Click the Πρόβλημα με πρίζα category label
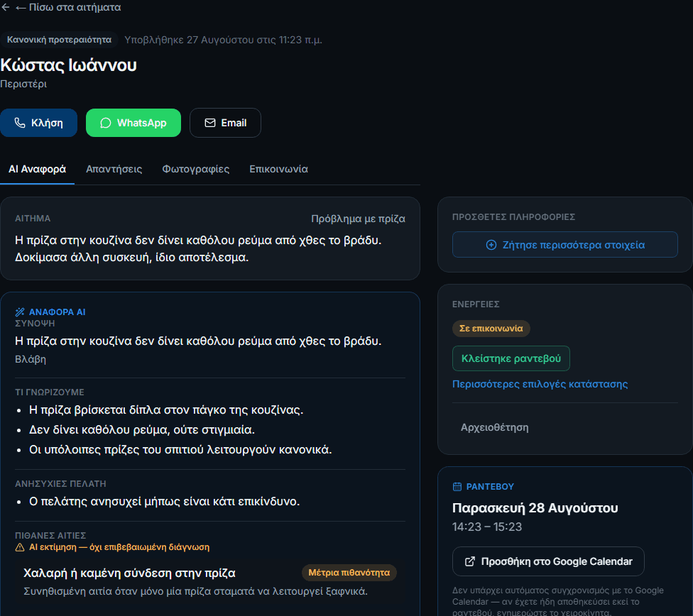The image size is (693, 616). pyautogui.click(x=358, y=219)
